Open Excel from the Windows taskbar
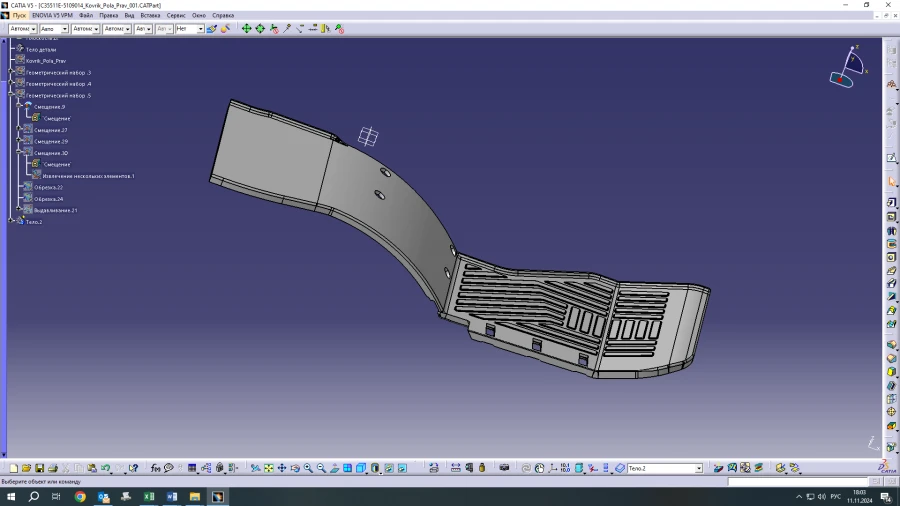This screenshot has height=506, width=900. click(149, 496)
